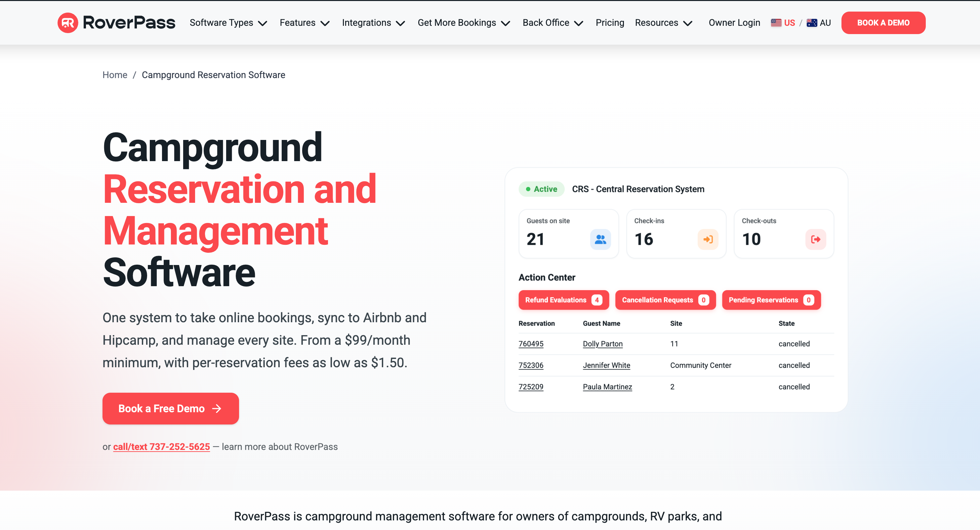
Task: Click the Check-ins stat card
Action: [676, 234]
